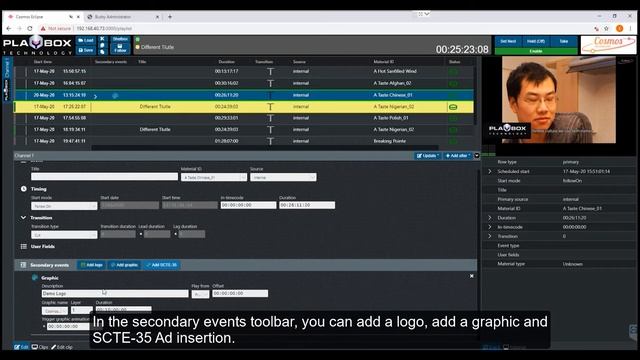Click the X icon beside Load
This screenshot has width=640, height=360.
point(102,39)
